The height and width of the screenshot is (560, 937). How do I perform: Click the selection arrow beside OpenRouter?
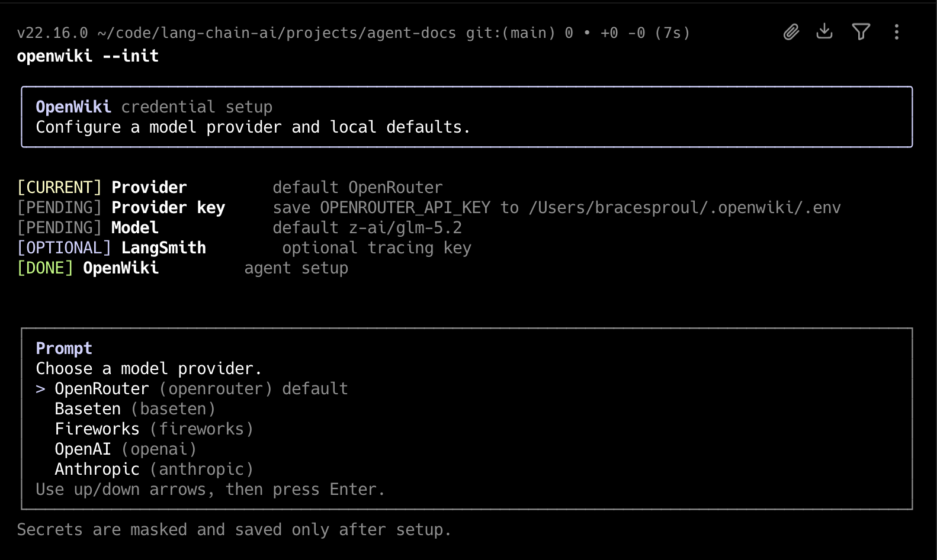(x=40, y=389)
